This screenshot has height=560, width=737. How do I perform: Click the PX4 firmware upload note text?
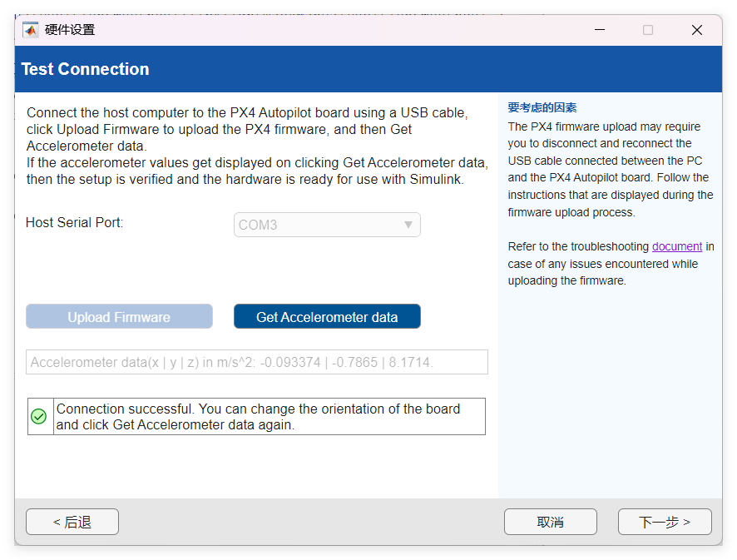(610, 170)
